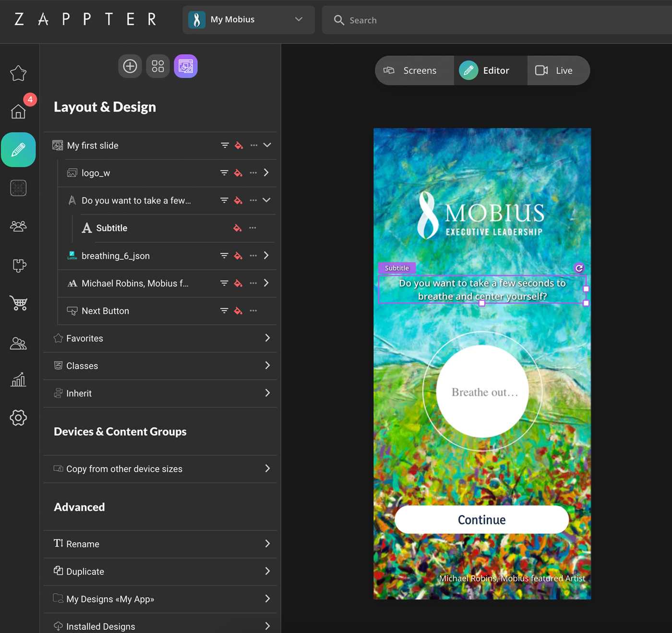Select the Next Button tree item
Image resolution: width=672 pixels, height=633 pixels.
pos(105,311)
